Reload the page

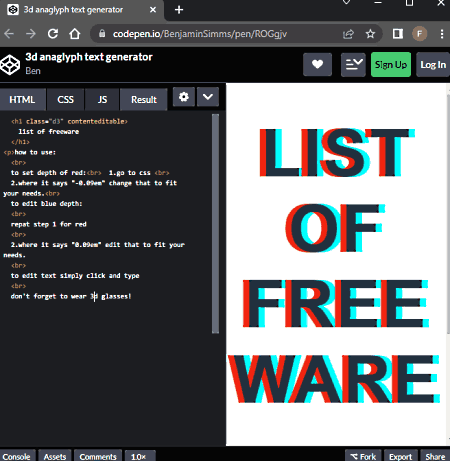coord(53,34)
